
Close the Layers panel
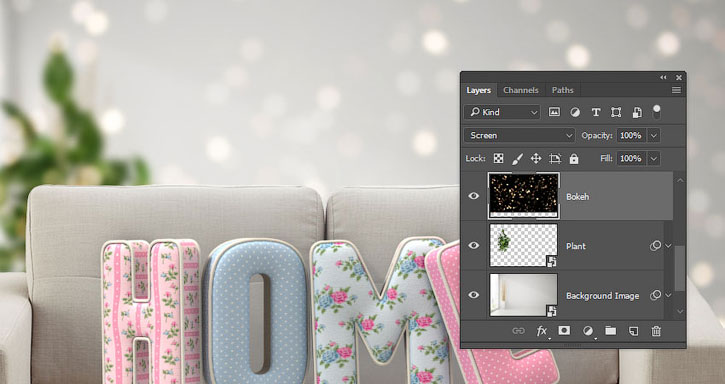(x=679, y=77)
